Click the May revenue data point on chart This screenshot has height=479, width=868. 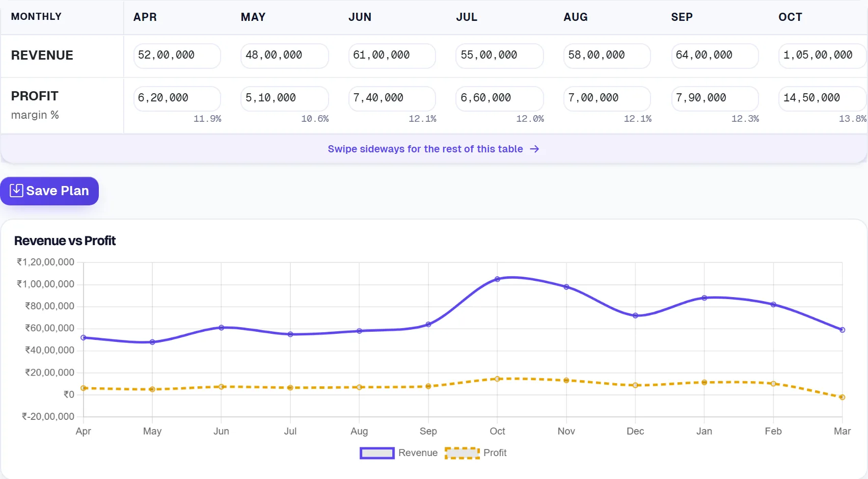[152, 342]
